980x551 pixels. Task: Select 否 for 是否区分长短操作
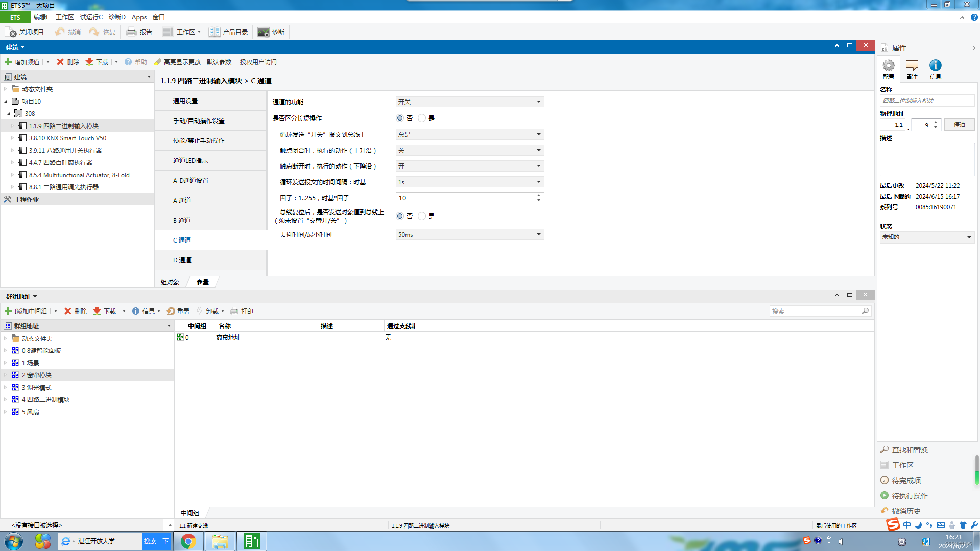pyautogui.click(x=400, y=118)
